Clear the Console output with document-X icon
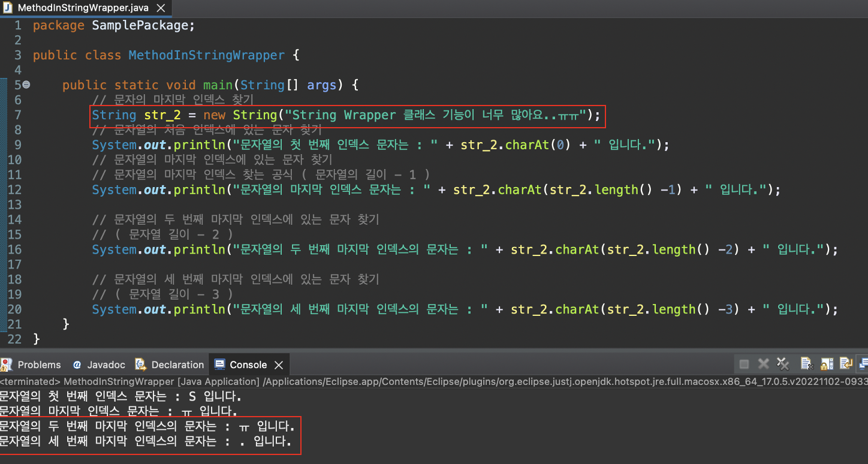 (806, 364)
